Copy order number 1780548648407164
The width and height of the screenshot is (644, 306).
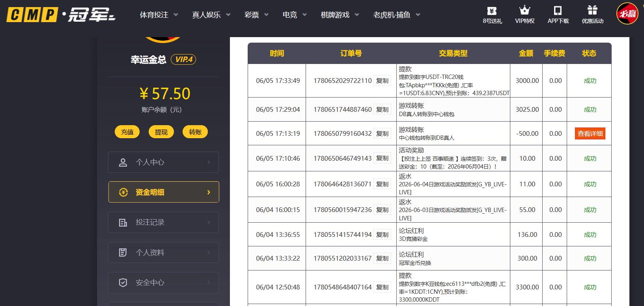pyautogui.click(x=382, y=287)
